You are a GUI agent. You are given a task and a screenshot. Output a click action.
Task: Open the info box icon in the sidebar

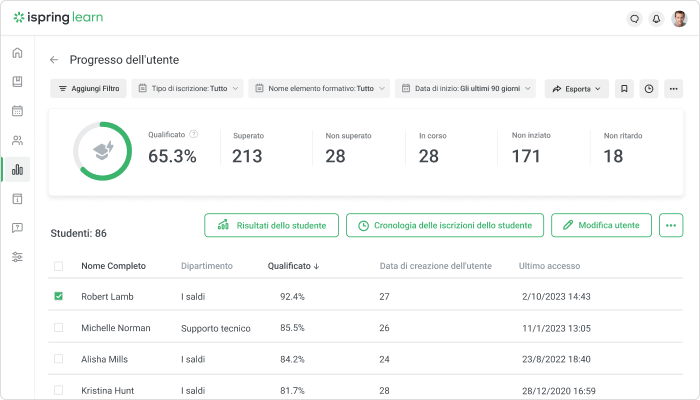tap(17, 199)
